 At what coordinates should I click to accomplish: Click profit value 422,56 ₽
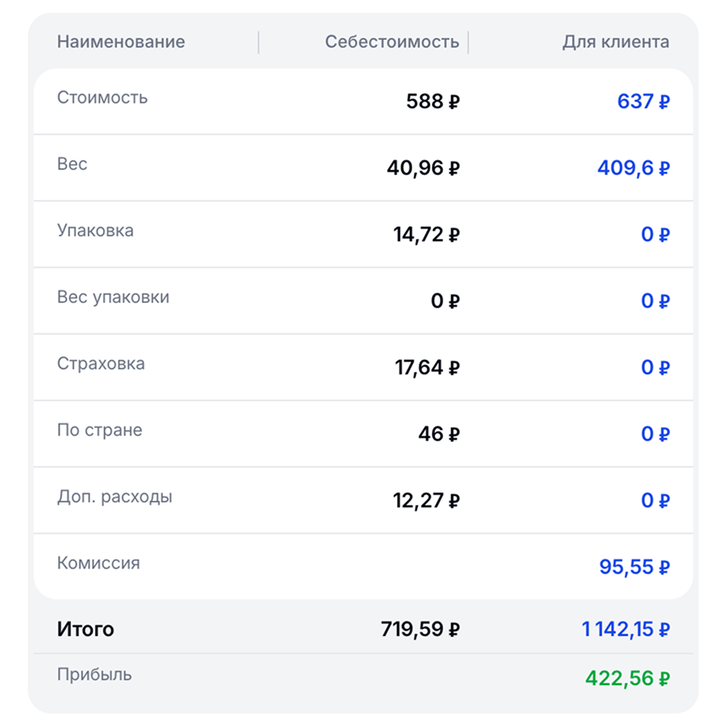point(628,678)
